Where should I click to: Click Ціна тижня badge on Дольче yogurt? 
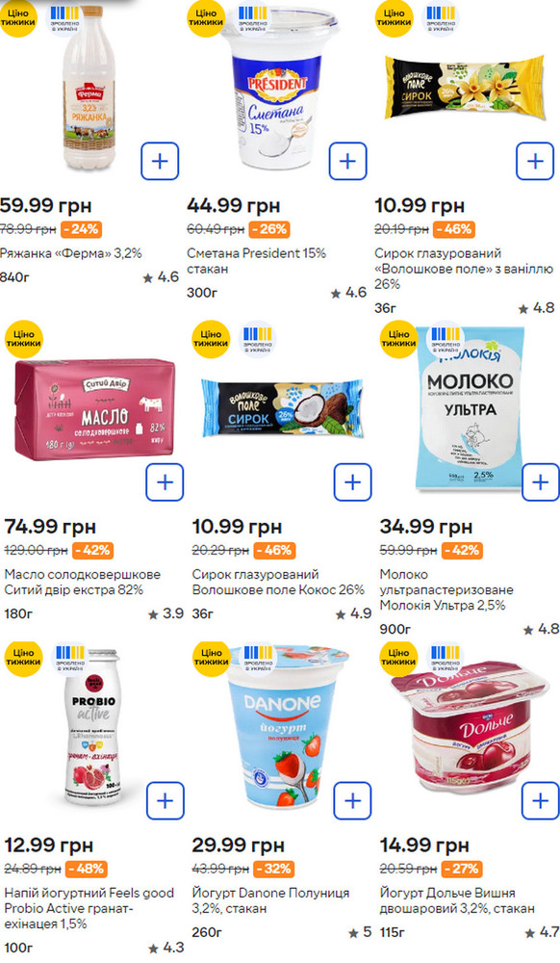398,658
